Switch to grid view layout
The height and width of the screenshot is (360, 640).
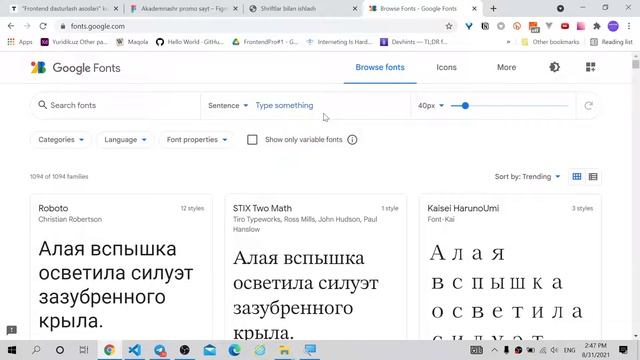click(577, 176)
